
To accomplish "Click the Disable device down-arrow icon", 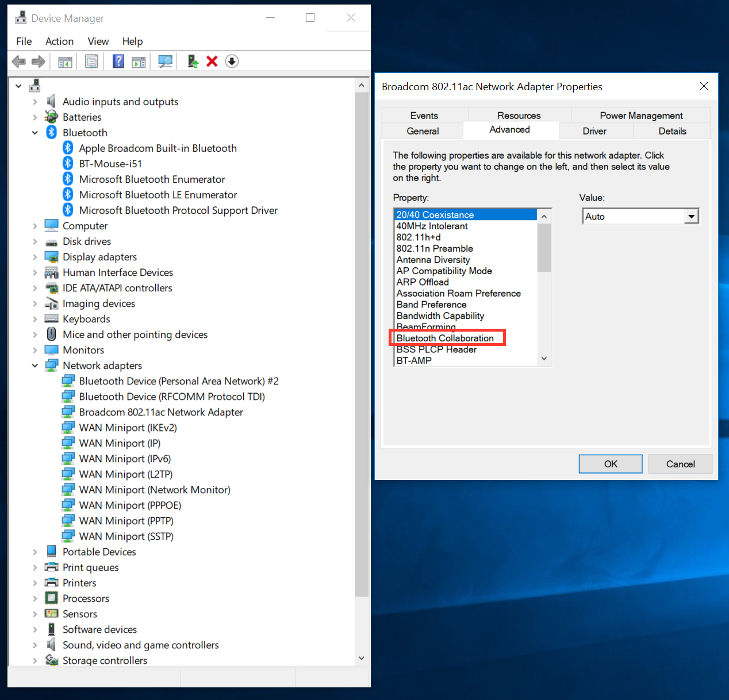I will [x=232, y=61].
